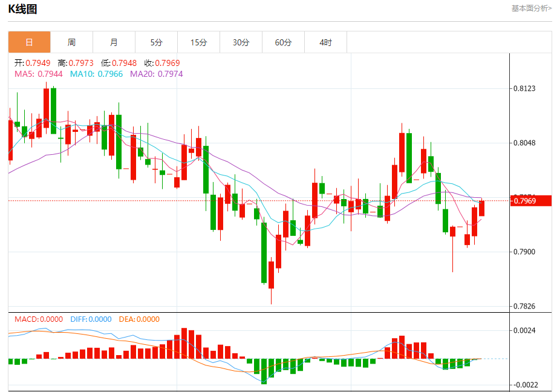Screen dimensions: 554x392
Task: Click the K线图 heading
Action: [22, 9]
